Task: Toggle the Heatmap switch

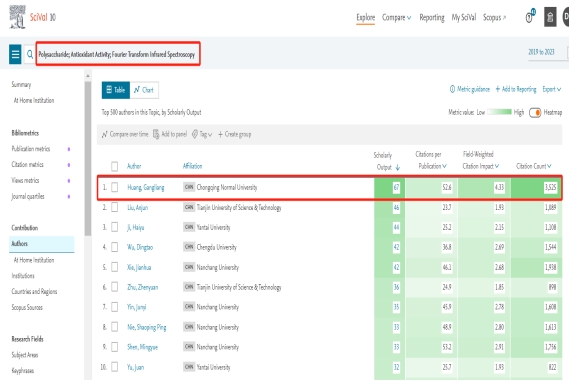Action: pyautogui.click(x=535, y=113)
